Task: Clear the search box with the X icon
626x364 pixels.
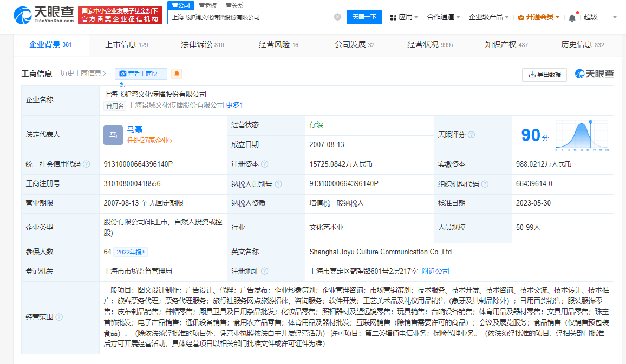Action: [x=337, y=17]
